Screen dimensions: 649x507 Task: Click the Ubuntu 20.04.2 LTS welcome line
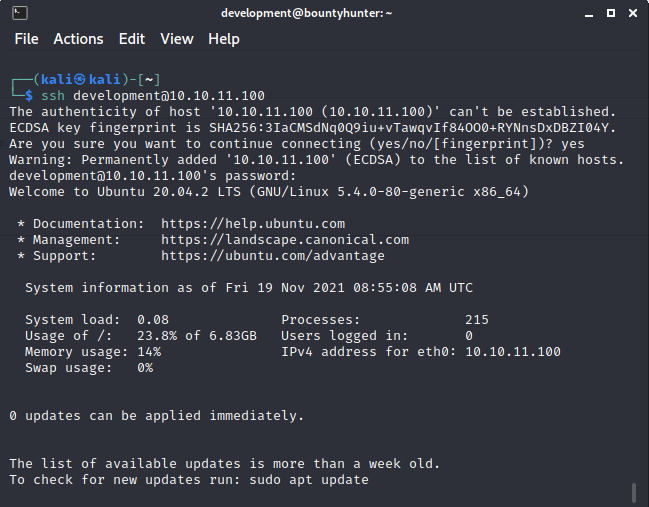269,192
